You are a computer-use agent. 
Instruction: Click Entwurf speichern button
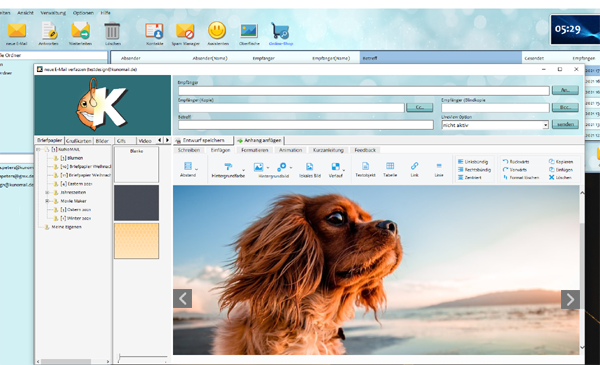[203, 140]
